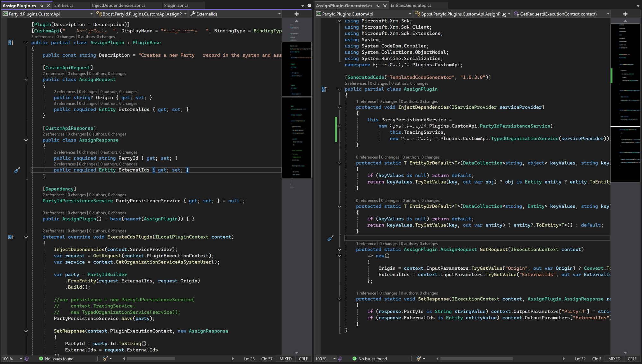Split the left editor window
The height and width of the screenshot is (364, 642).
click(297, 14)
